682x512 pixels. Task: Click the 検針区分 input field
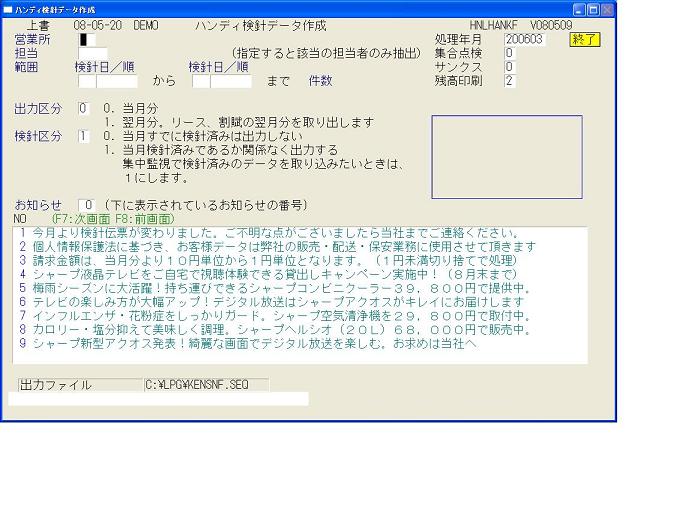[84, 136]
